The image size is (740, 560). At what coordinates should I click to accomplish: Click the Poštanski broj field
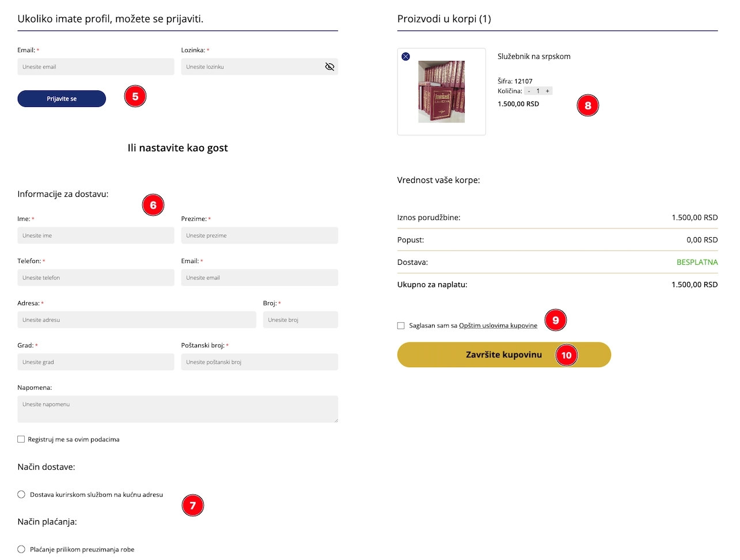(259, 362)
